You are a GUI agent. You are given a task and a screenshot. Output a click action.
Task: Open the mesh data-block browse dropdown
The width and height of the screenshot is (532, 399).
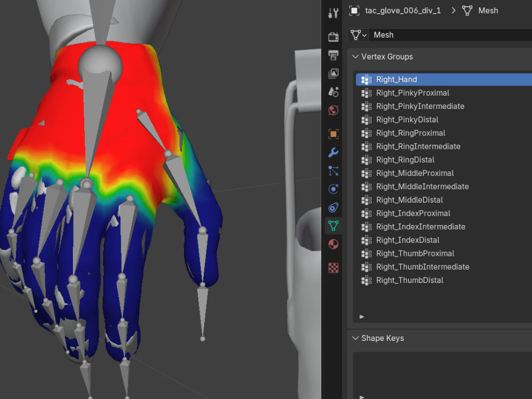358,35
